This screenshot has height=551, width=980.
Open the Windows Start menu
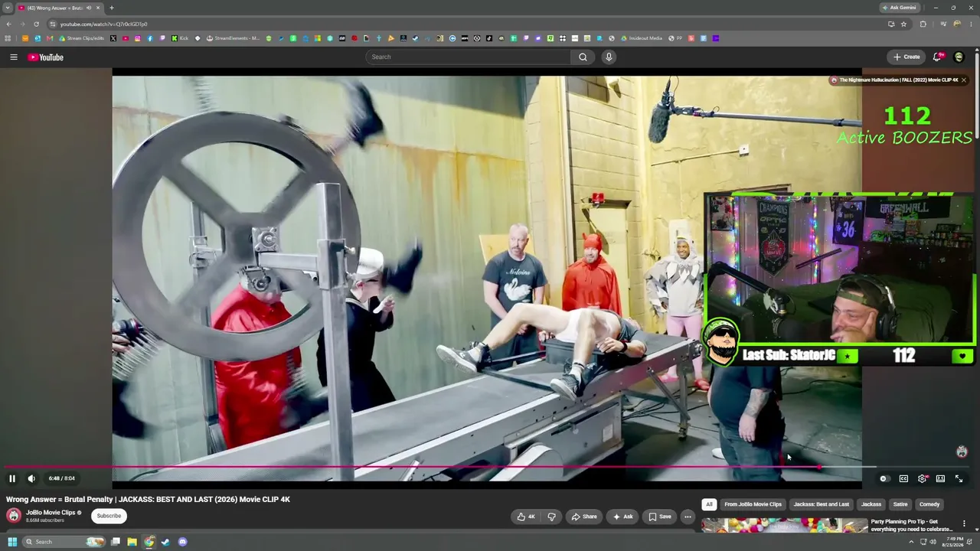12,542
